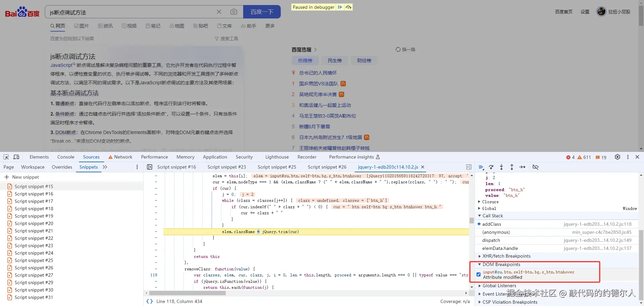Pretty-print the source with the braces icon
This screenshot has width=644, height=306.
pyautogui.click(x=150, y=301)
